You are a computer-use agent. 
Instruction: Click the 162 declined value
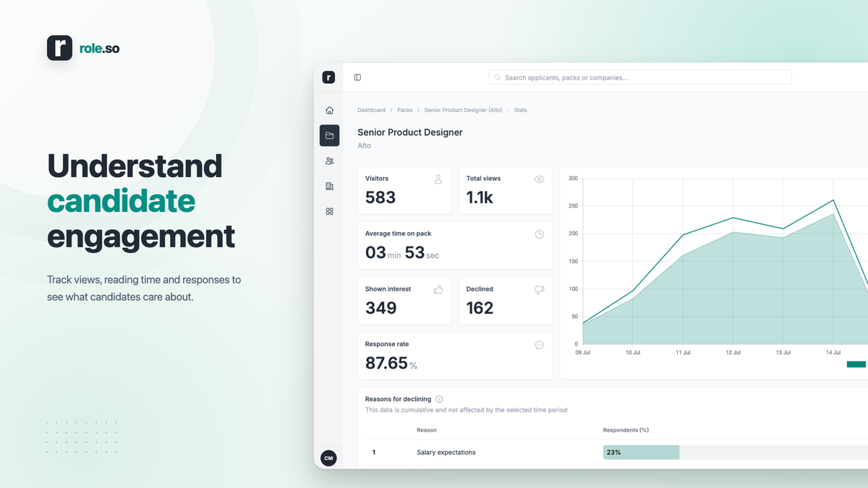[480, 308]
